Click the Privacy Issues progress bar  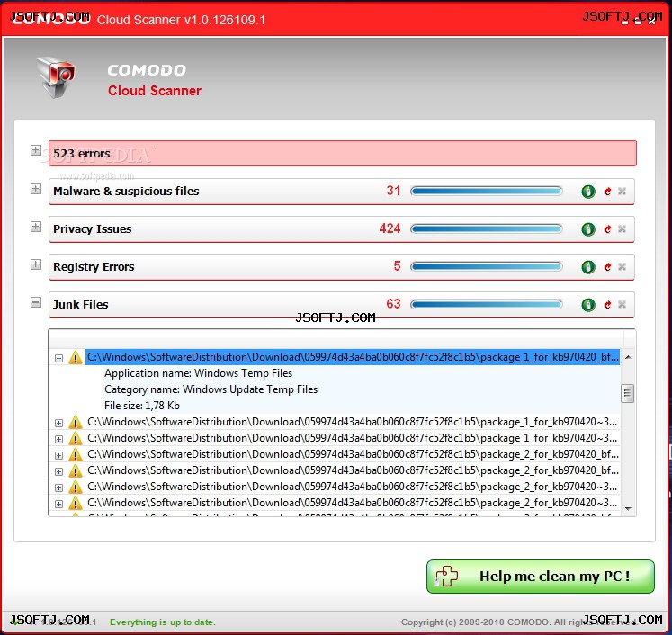pyautogui.click(x=487, y=228)
